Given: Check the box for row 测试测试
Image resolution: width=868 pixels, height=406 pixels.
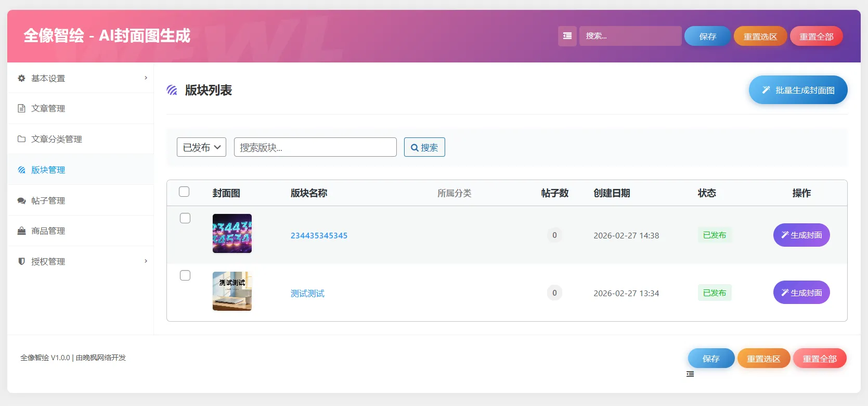Looking at the screenshot, I should 185,275.
